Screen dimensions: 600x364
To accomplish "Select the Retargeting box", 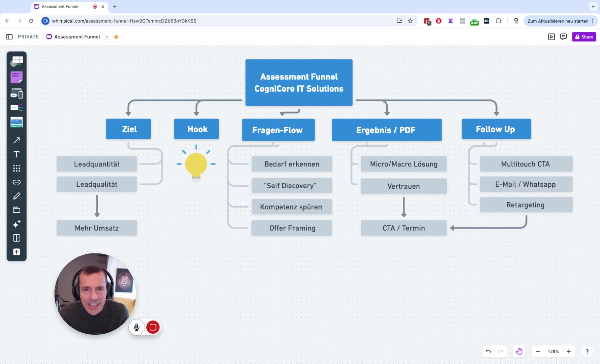I will [x=526, y=205].
